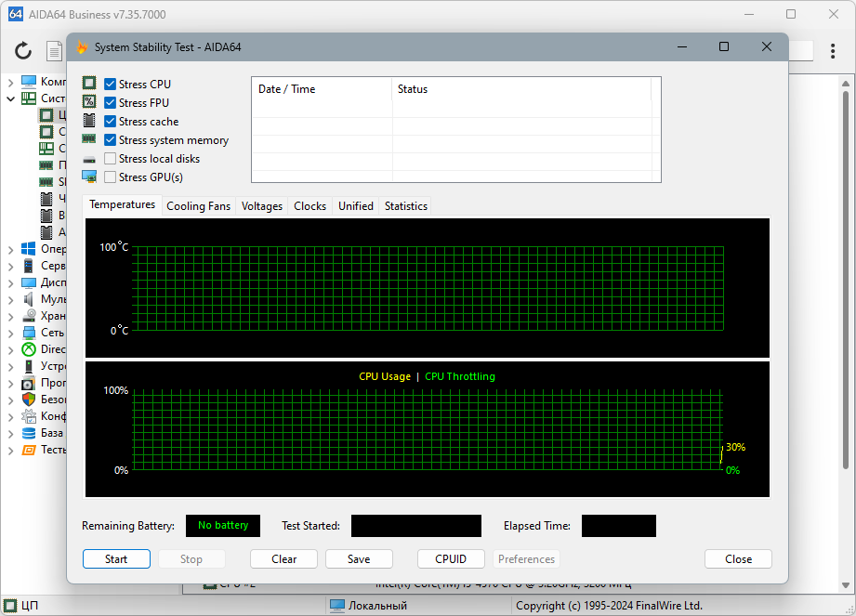Click the Stress CPU chip icon

[89, 84]
